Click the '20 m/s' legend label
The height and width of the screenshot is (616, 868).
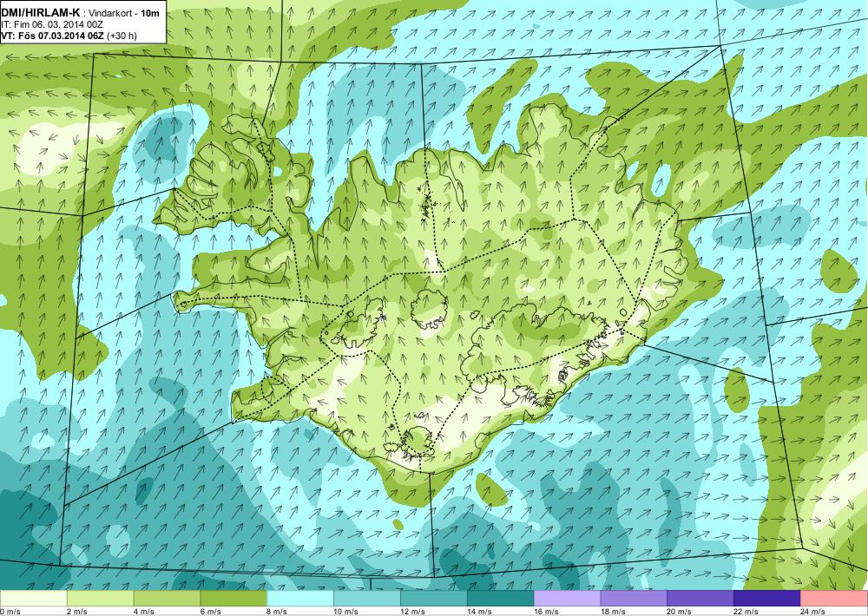pos(680,612)
